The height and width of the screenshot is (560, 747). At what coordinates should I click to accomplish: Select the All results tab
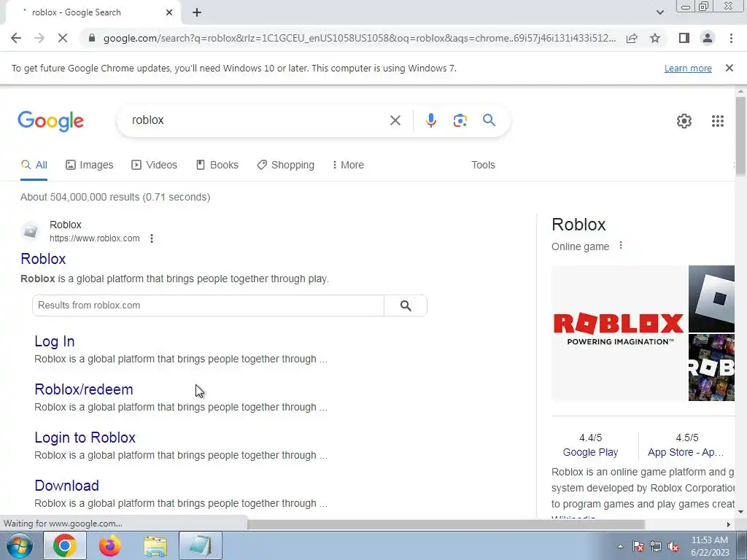34,166
